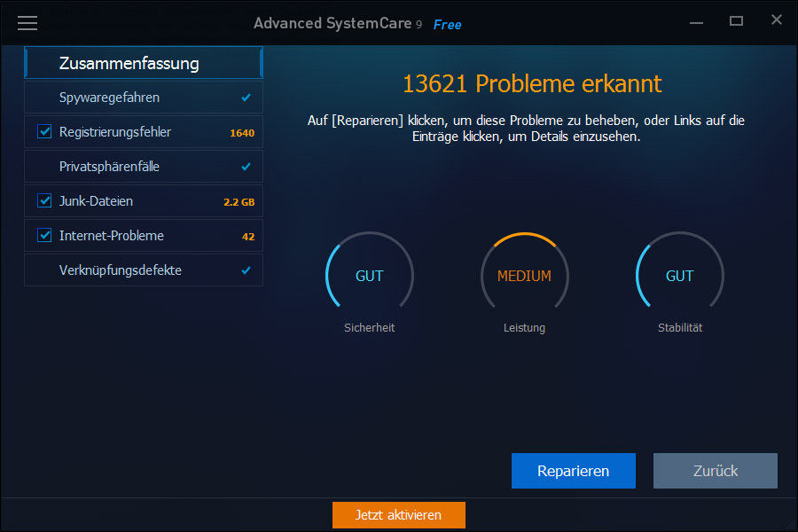Open the hamburger main menu
The height and width of the screenshot is (532, 798).
(x=27, y=23)
